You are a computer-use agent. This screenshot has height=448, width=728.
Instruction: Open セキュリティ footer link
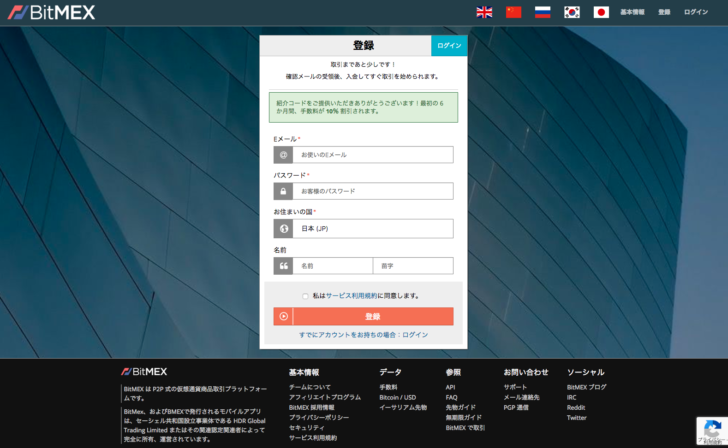click(x=307, y=428)
